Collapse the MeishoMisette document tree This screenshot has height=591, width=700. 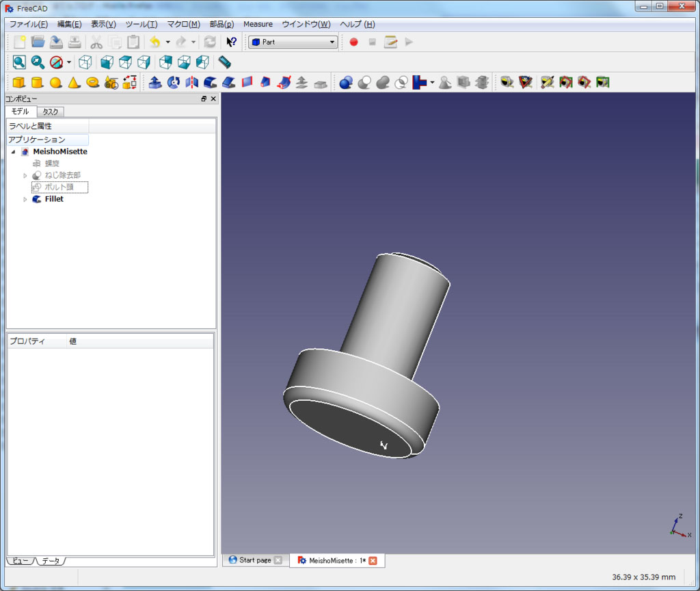coord(13,152)
